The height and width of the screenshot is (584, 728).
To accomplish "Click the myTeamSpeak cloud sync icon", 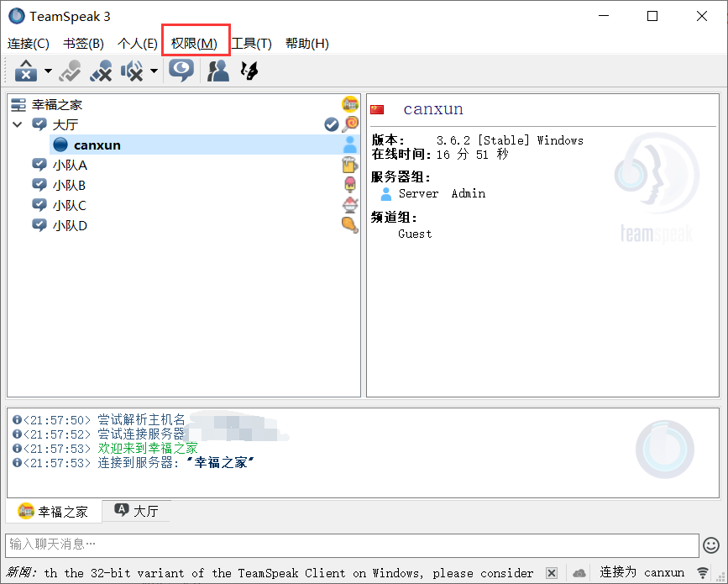I will 579,573.
